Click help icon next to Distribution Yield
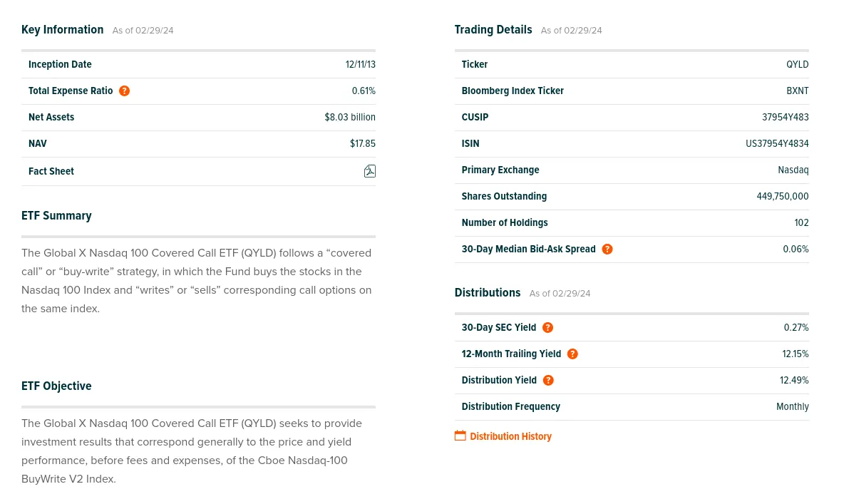 pos(548,381)
